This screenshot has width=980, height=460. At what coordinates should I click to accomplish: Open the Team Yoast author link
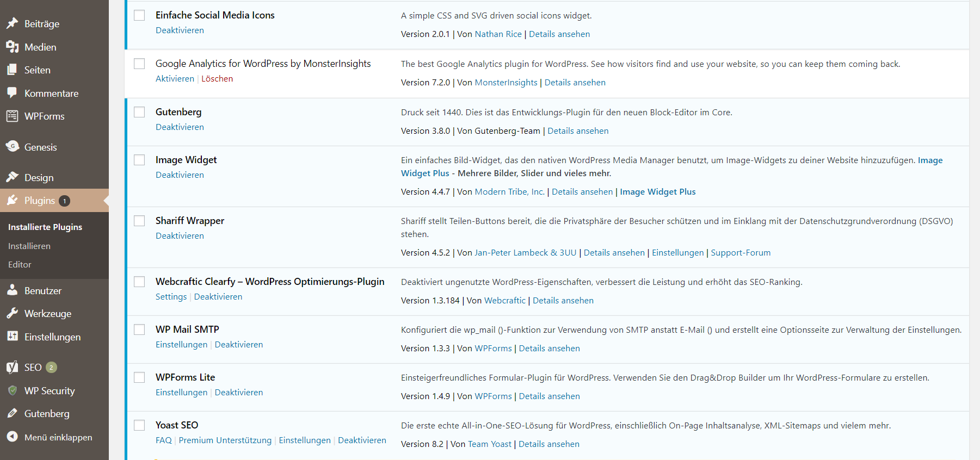[x=490, y=444]
